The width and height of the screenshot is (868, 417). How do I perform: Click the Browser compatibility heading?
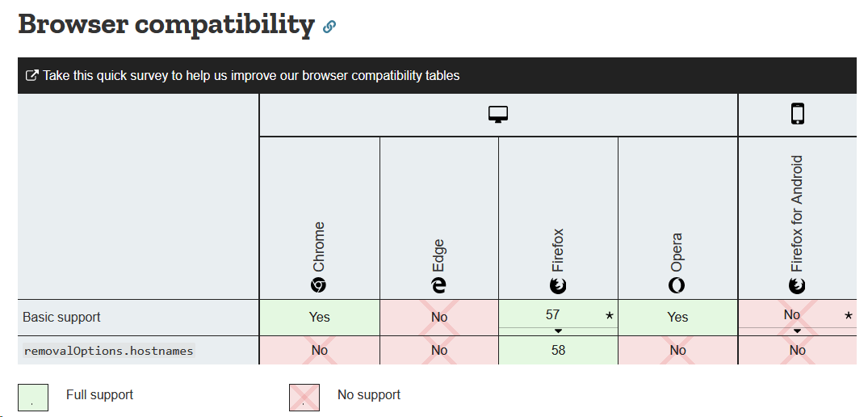(x=166, y=23)
